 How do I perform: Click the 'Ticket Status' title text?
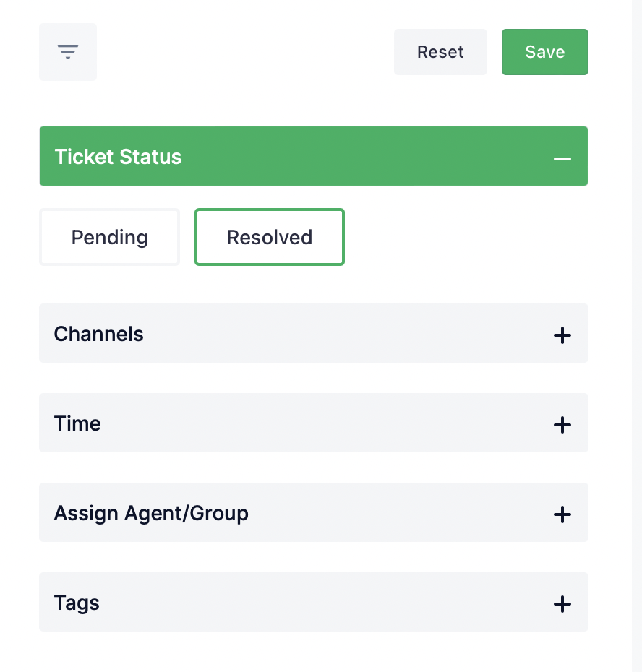pyautogui.click(x=118, y=156)
